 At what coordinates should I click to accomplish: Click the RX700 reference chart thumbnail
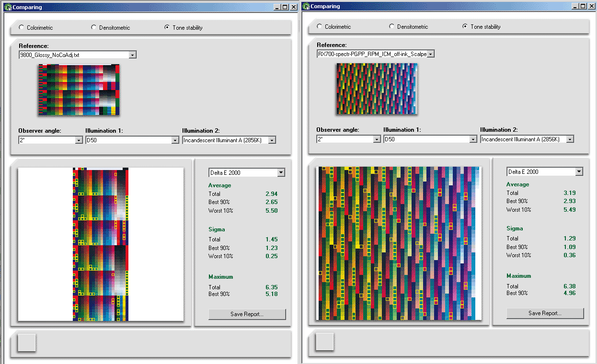377,89
